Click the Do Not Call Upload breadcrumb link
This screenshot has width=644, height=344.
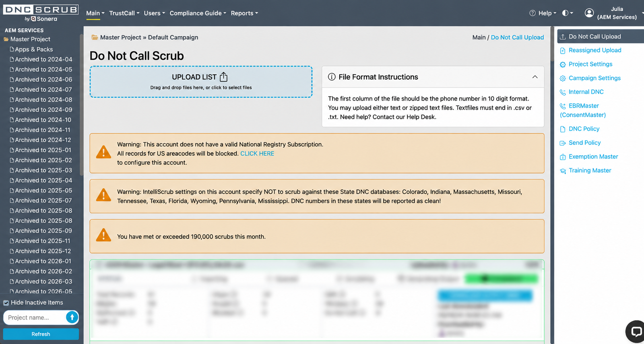[517, 37]
